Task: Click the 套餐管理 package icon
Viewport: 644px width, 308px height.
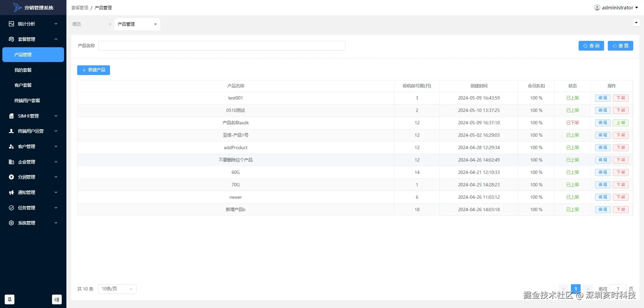Action: click(x=11, y=39)
